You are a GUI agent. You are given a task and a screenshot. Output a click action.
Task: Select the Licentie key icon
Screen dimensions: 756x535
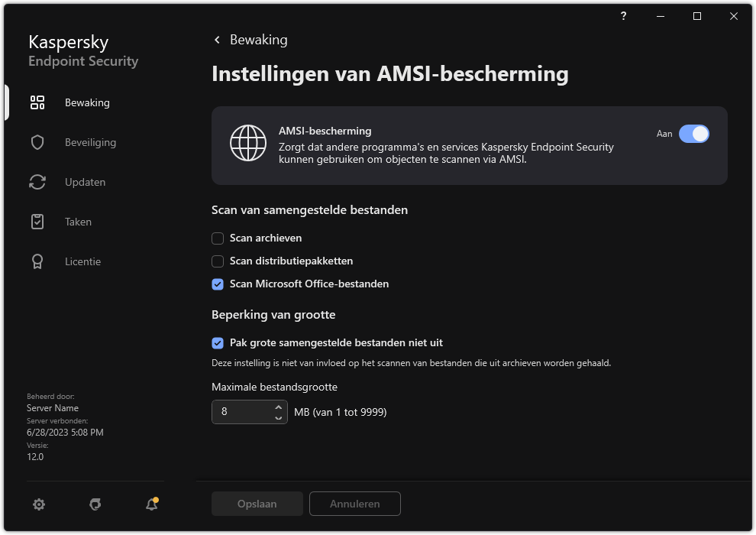tap(37, 261)
